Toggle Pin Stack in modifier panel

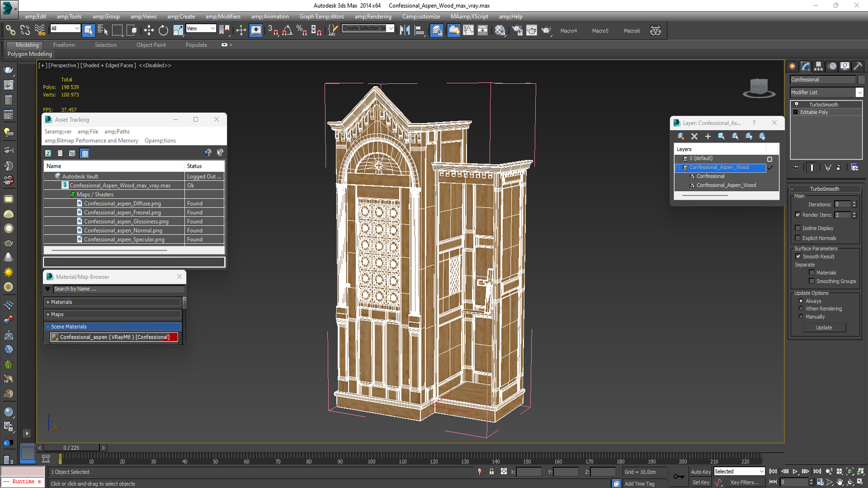click(x=796, y=167)
